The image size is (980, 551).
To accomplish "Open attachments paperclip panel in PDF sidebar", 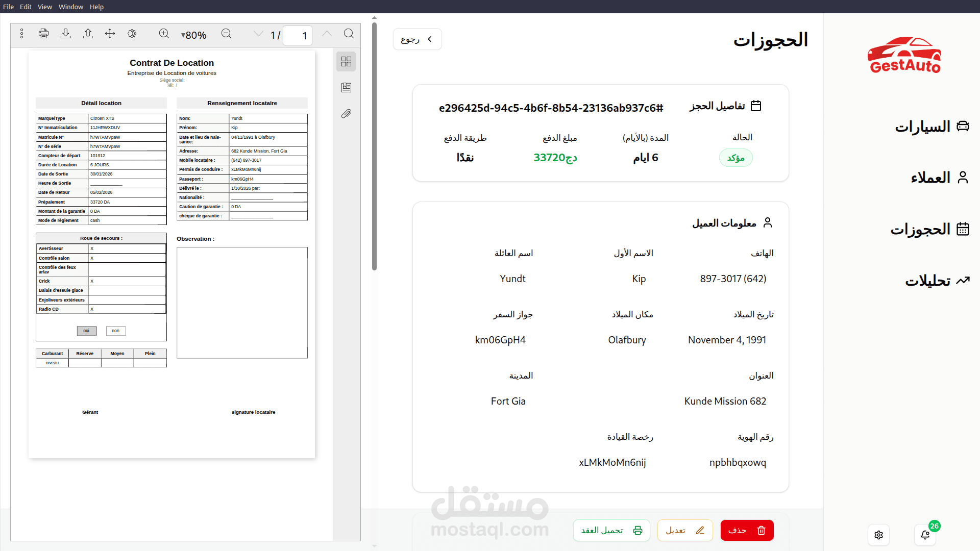I will click(x=346, y=114).
